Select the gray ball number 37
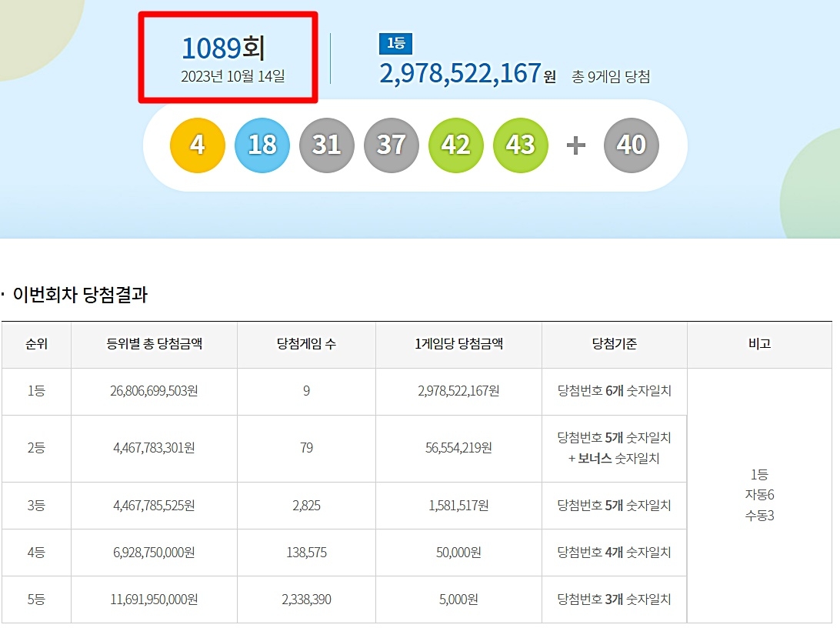840x628 pixels. click(391, 145)
